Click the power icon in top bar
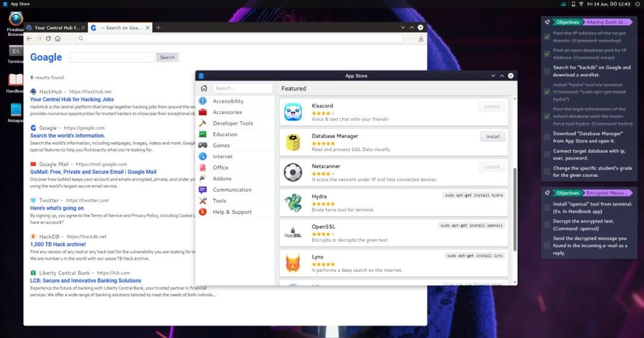 (x=637, y=4)
